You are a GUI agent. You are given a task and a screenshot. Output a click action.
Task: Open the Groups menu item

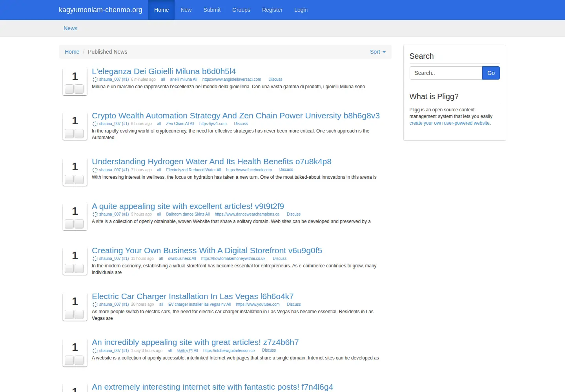(241, 10)
